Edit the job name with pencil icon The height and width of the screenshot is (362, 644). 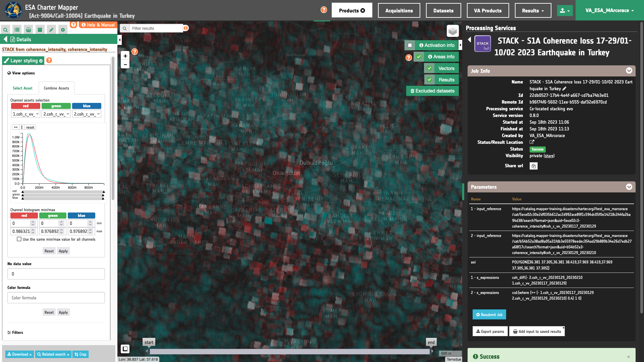tap(564, 88)
